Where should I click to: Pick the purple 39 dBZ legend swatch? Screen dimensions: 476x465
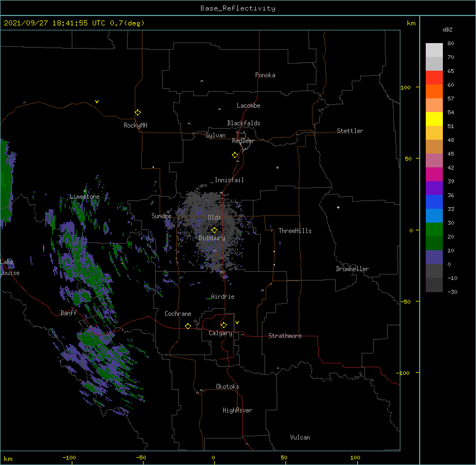[x=434, y=188]
